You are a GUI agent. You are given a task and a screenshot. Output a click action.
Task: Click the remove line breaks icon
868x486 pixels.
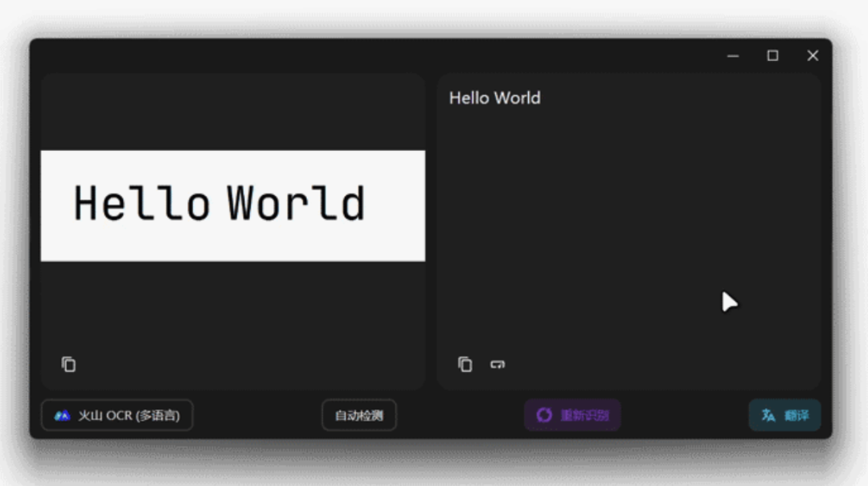pos(497,365)
